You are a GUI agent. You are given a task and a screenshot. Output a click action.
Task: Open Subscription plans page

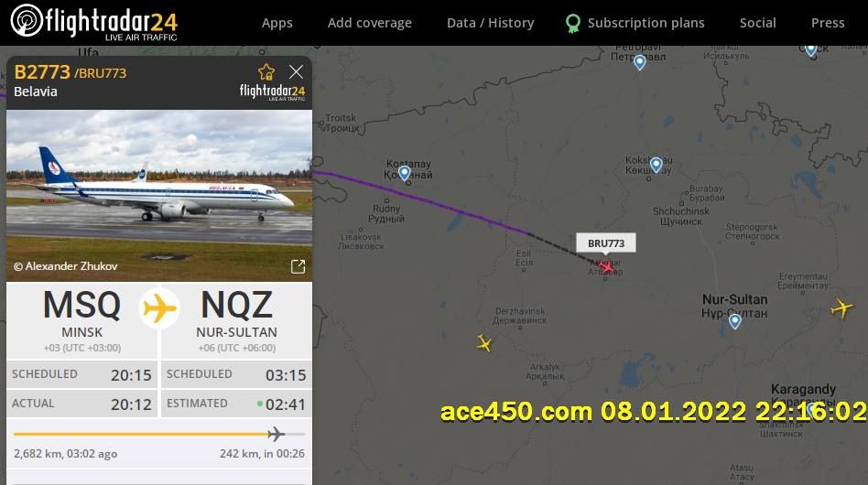[635, 23]
